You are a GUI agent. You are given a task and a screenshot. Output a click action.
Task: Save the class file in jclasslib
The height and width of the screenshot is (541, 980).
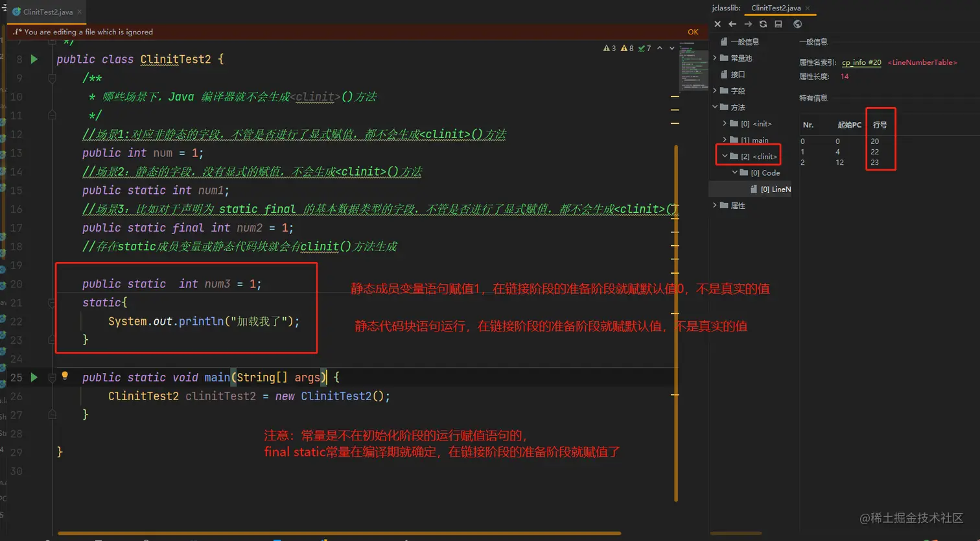click(x=778, y=24)
